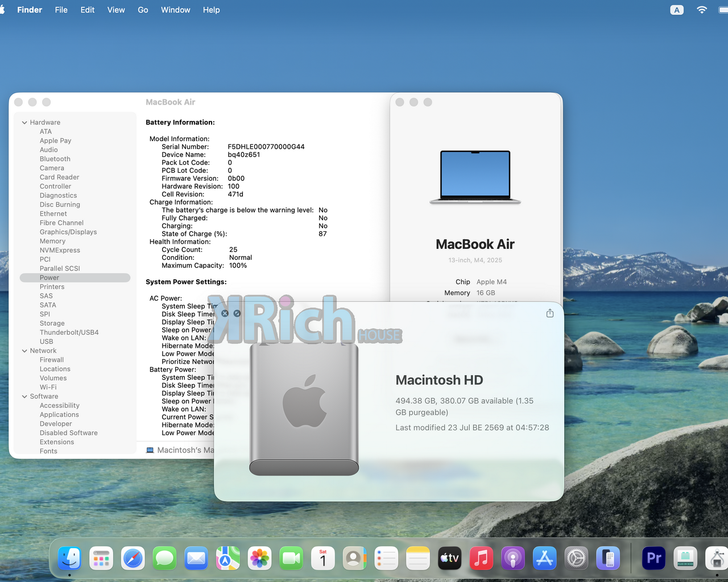The height and width of the screenshot is (582, 728).
Task: Open Podcasts in the Dock
Action: point(512,559)
